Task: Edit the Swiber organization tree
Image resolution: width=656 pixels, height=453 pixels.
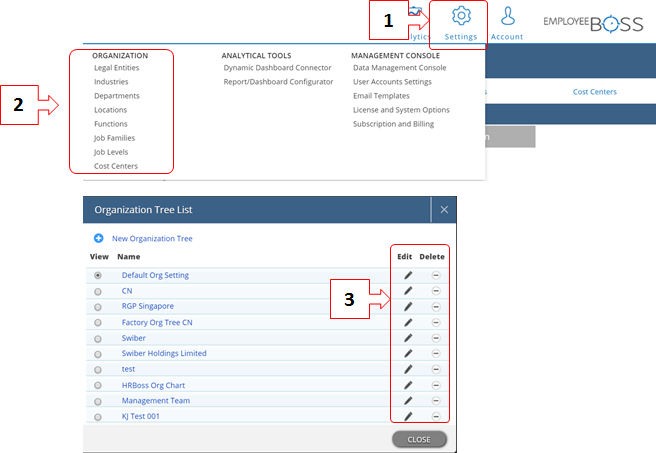Action: click(x=408, y=338)
